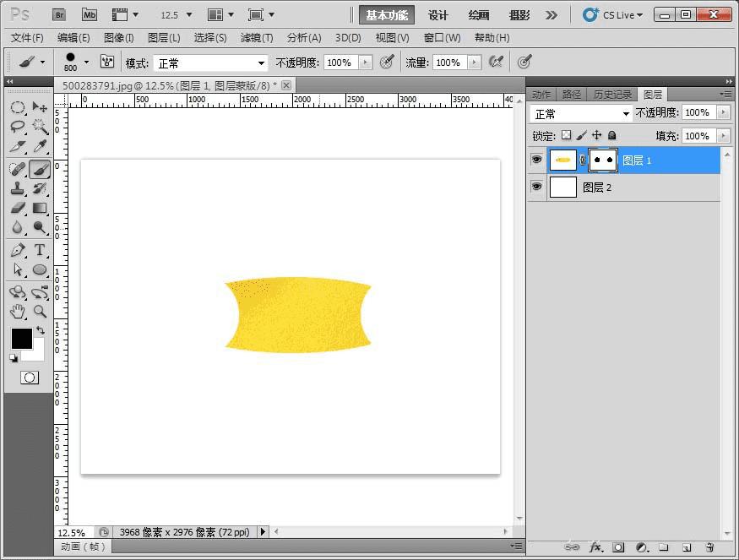The image size is (739, 560).
Task: Activate the horizontal Type tool
Action: coord(40,250)
